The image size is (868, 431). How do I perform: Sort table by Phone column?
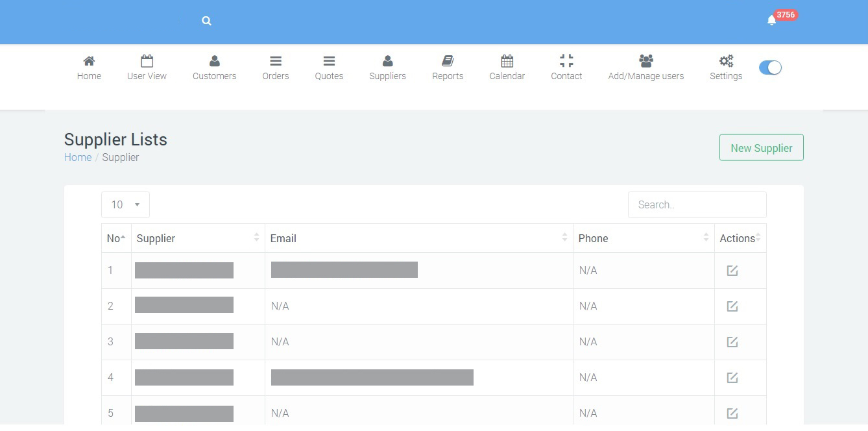pyautogui.click(x=644, y=238)
